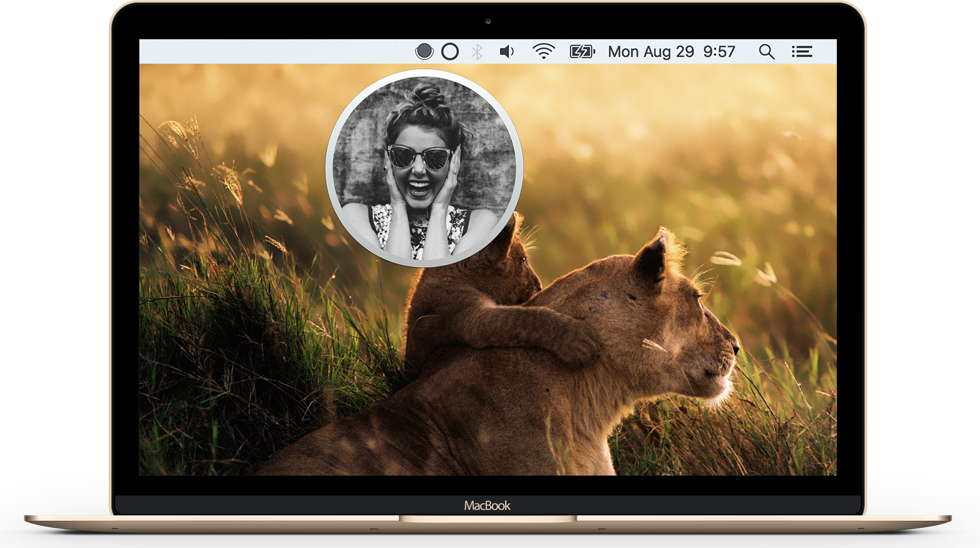The image size is (980, 548).
Task: Click the battery charging icon
Action: (582, 52)
